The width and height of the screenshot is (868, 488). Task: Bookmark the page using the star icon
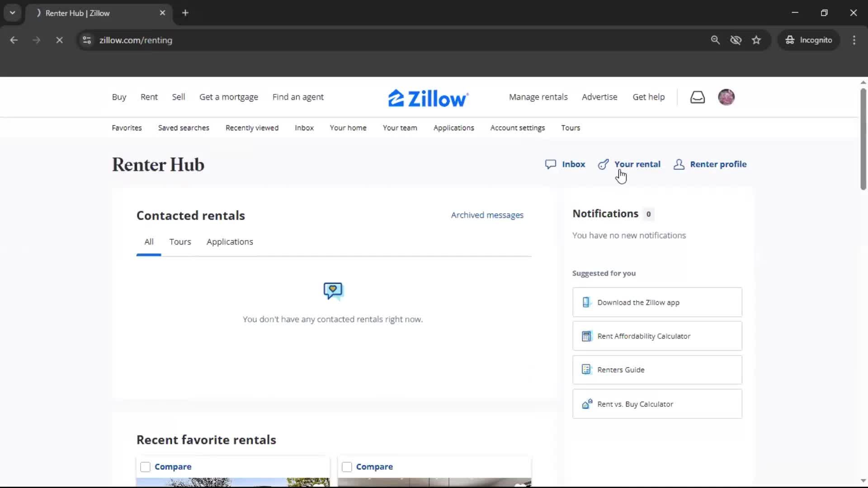coord(756,40)
